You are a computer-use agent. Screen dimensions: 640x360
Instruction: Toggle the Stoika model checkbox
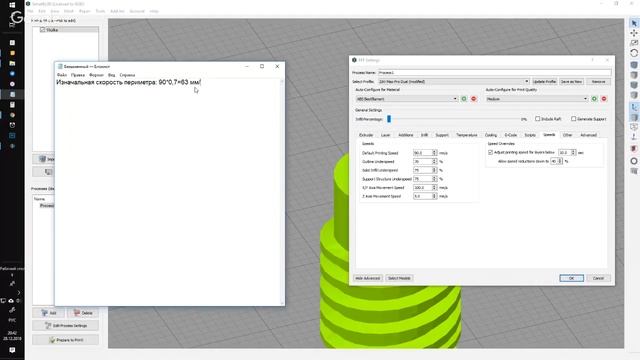pyautogui.click(x=42, y=30)
